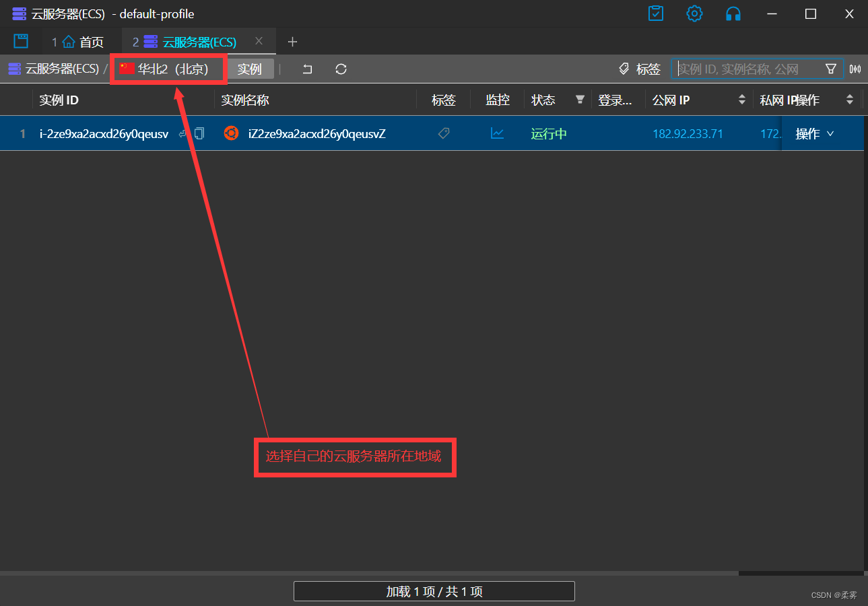The height and width of the screenshot is (606, 868).
Task: Switch to the 首页 home tab
Action: [77, 42]
